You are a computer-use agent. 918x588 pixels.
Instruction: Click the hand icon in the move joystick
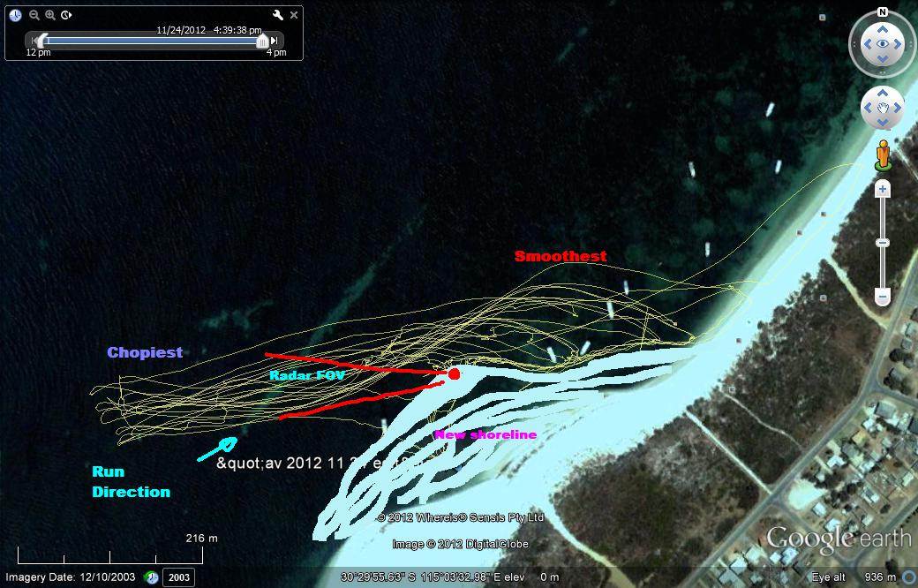[882, 109]
